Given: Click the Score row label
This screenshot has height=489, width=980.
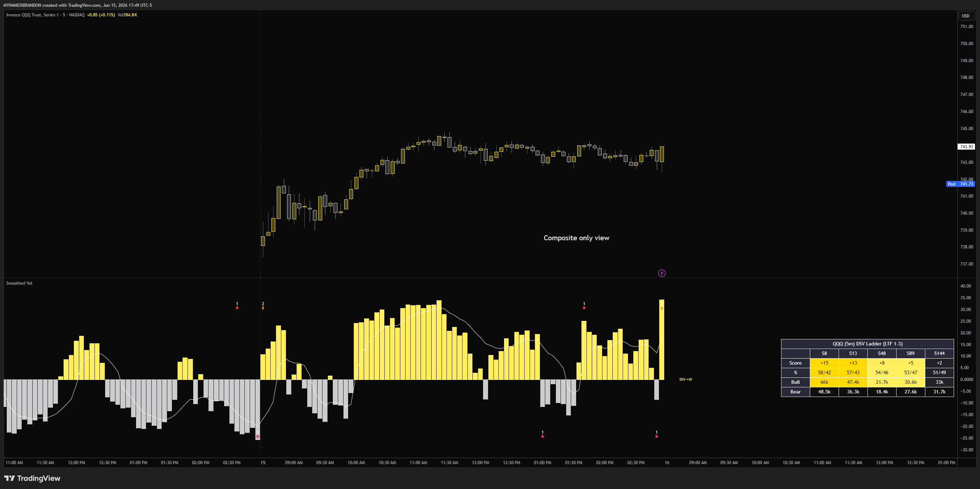Looking at the screenshot, I should [796, 363].
